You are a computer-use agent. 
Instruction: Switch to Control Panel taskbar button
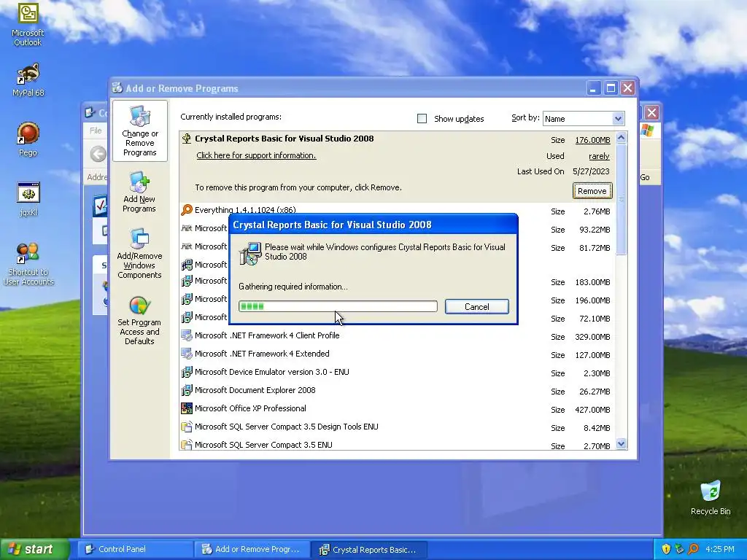(x=135, y=549)
